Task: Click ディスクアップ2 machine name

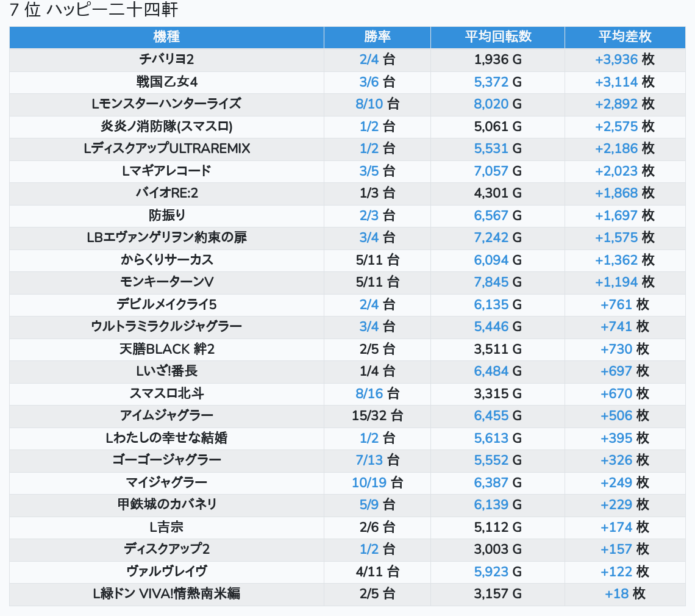Action: point(166,550)
